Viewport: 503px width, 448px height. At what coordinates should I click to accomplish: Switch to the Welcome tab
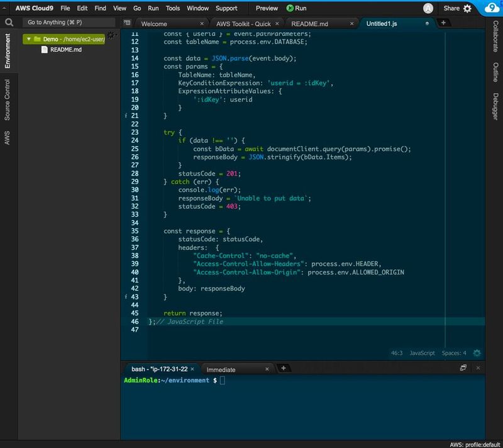pyautogui.click(x=154, y=24)
